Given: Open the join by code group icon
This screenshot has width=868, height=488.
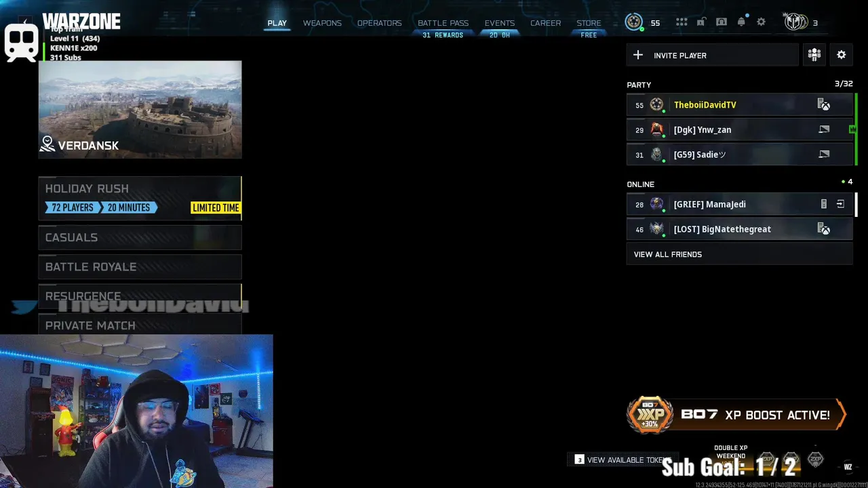Looking at the screenshot, I should click(814, 55).
